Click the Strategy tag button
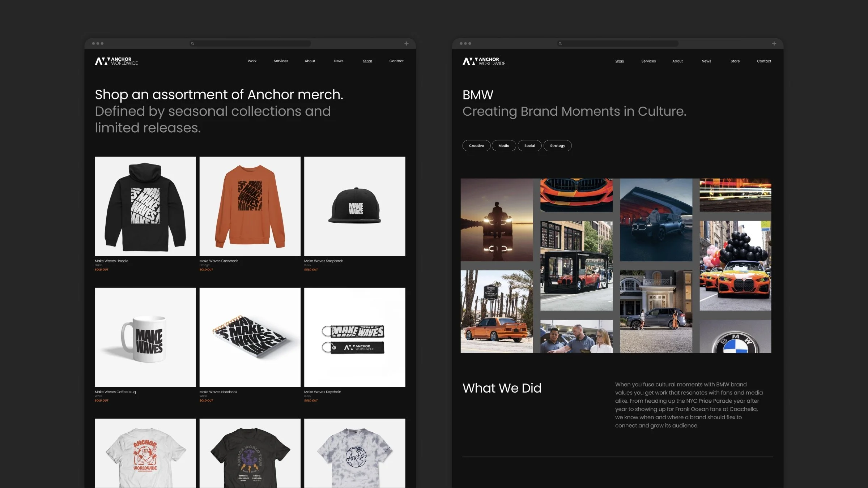Viewport: 868px width, 488px height. [557, 146]
